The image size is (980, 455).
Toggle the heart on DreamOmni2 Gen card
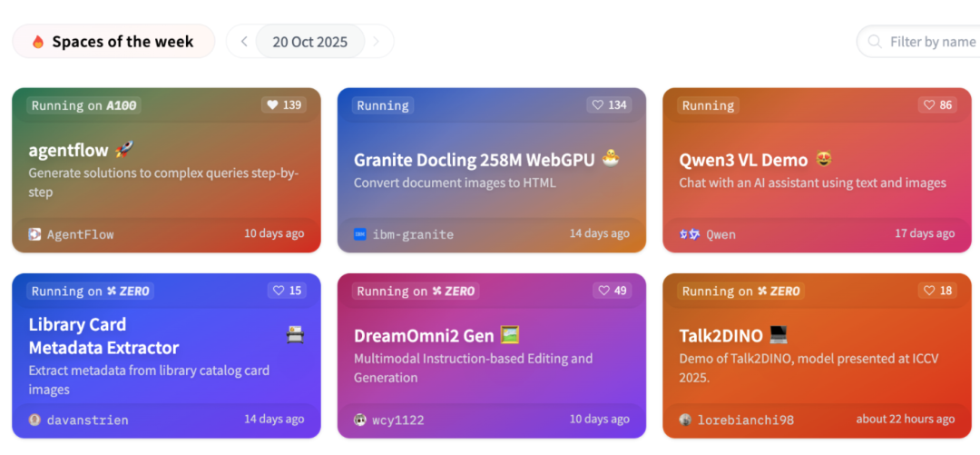click(603, 291)
